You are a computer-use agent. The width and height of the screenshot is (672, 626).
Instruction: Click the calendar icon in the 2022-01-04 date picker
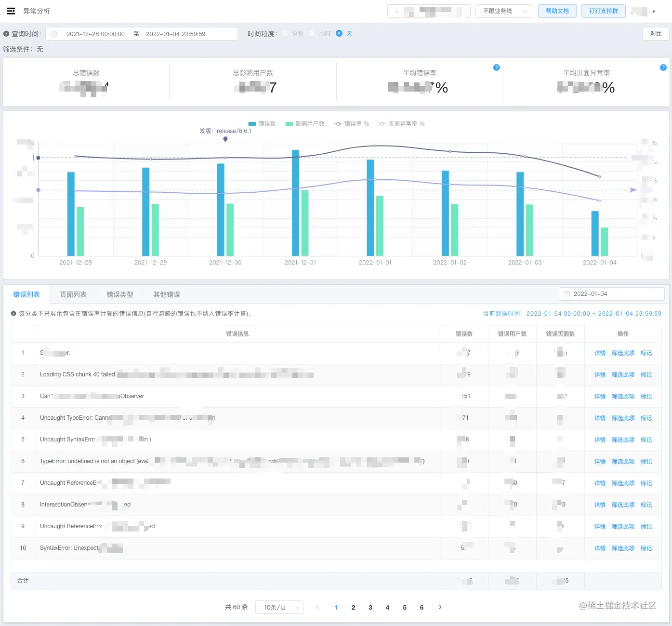[x=567, y=294]
